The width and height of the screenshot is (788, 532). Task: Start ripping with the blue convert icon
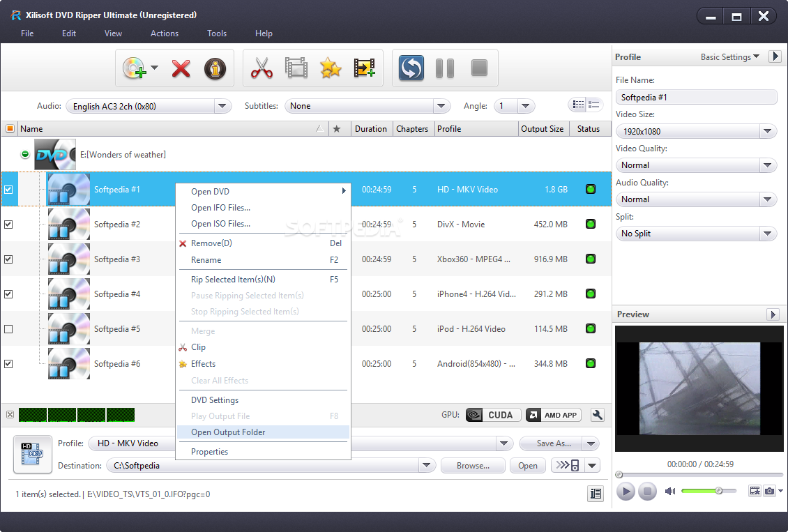pyautogui.click(x=411, y=68)
